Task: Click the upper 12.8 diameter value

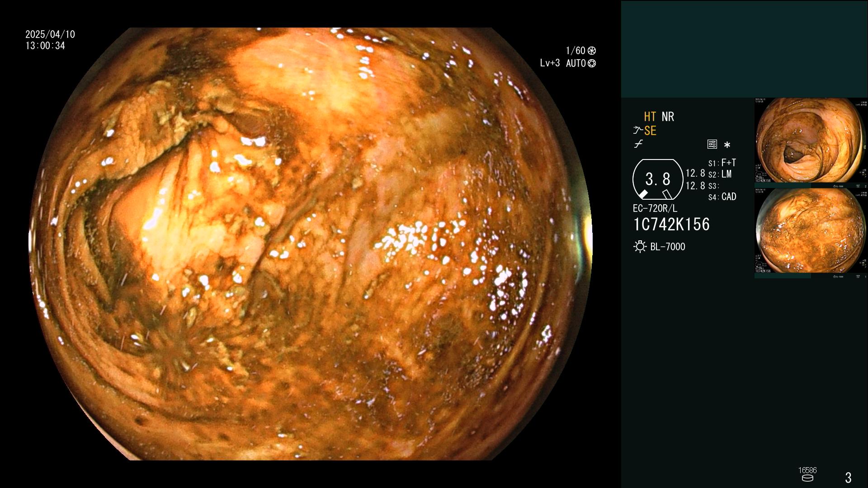Action: (695, 174)
